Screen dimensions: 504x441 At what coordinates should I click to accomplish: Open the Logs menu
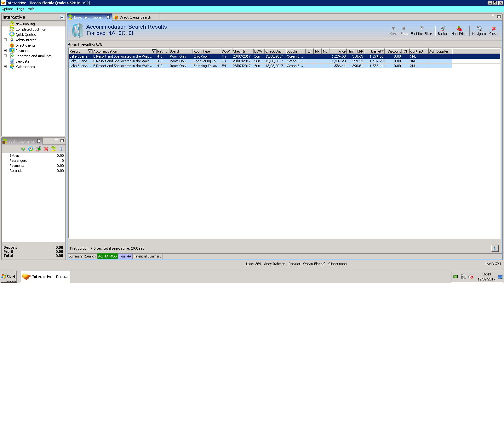tap(20, 9)
